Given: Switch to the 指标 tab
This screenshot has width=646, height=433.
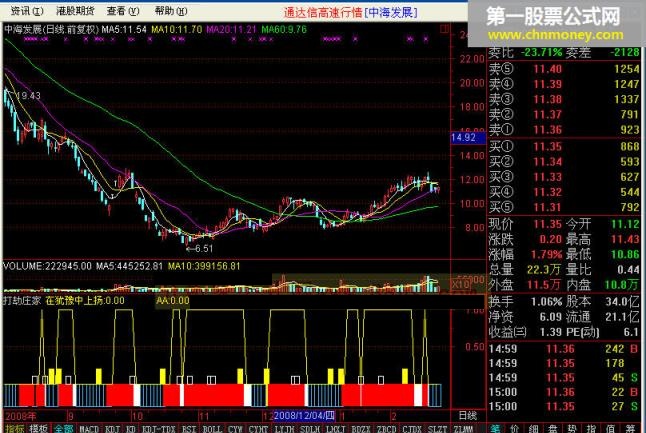Looking at the screenshot, I should pos(14,428).
